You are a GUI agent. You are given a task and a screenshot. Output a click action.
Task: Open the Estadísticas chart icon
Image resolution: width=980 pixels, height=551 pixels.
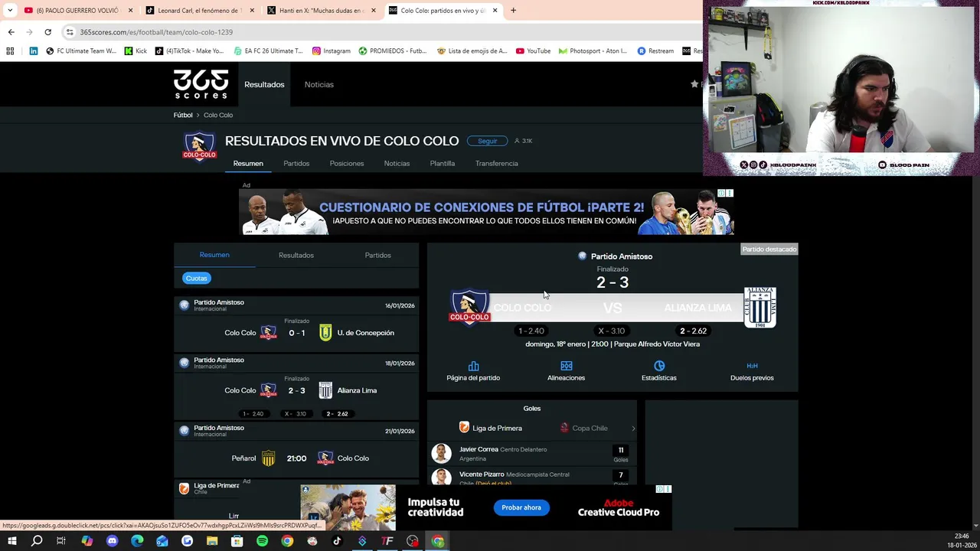click(x=659, y=366)
